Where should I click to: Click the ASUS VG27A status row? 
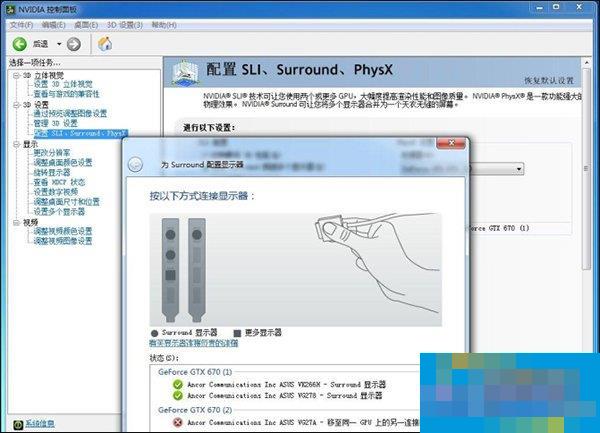(303, 422)
